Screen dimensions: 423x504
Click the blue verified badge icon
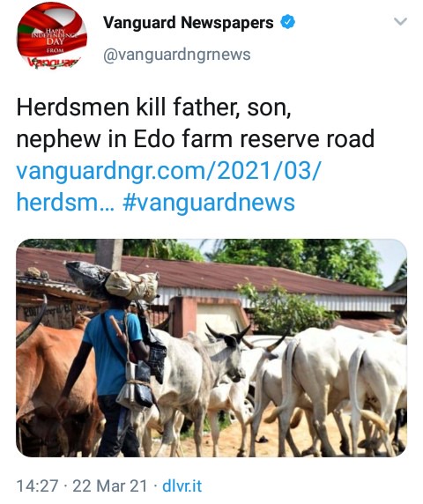(x=287, y=22)
